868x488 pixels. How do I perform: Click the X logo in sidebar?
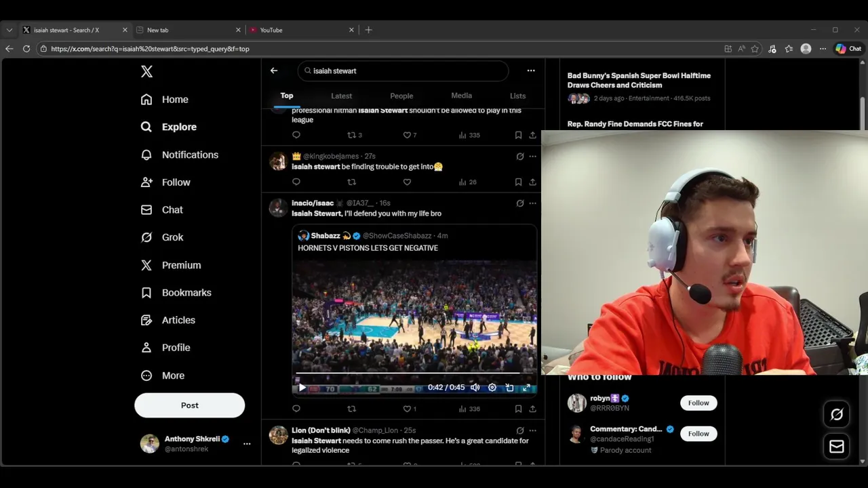[x=146, y=71]
